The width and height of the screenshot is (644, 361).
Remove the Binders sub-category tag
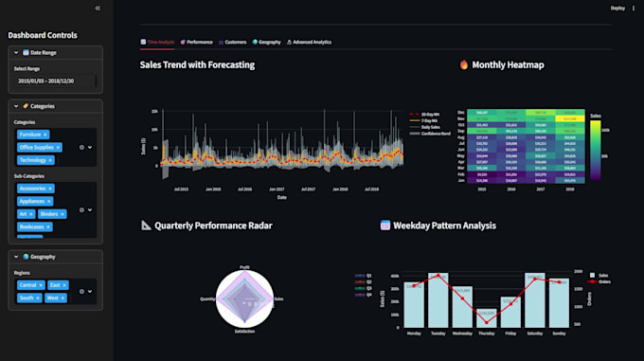point(63,214)
